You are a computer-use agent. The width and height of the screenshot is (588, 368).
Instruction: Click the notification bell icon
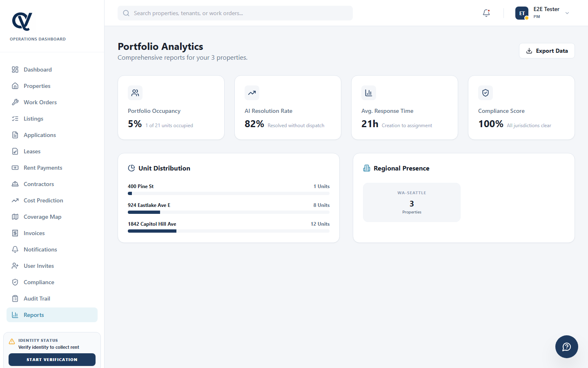486,13
